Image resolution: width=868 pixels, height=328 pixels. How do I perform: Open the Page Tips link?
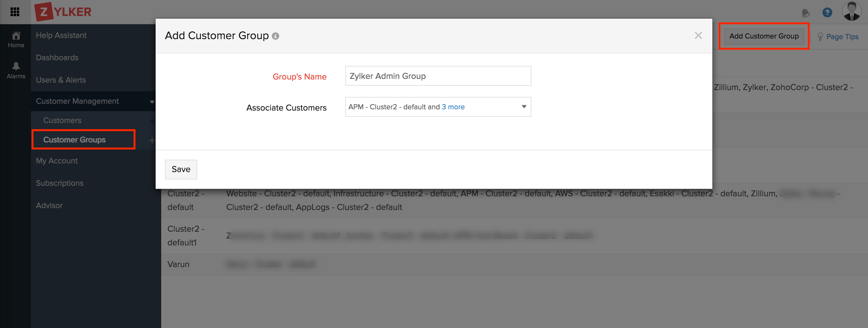pos(842,37)
